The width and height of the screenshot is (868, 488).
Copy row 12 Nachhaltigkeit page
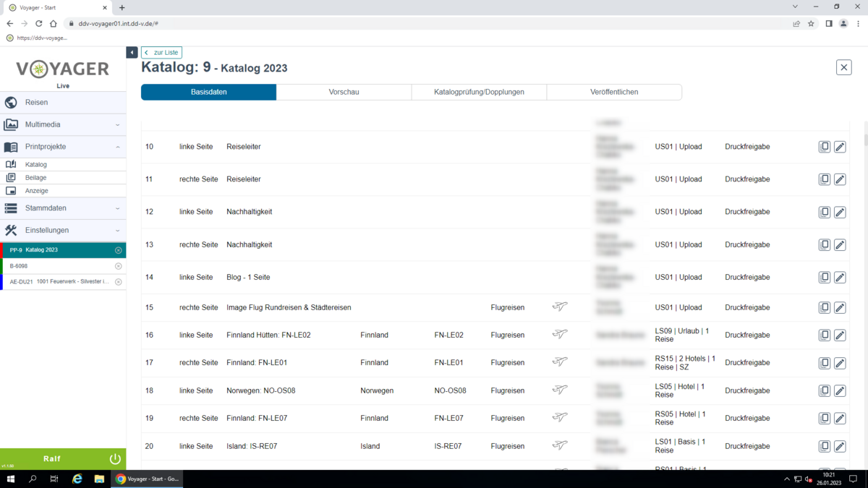[x=824, y=212]
